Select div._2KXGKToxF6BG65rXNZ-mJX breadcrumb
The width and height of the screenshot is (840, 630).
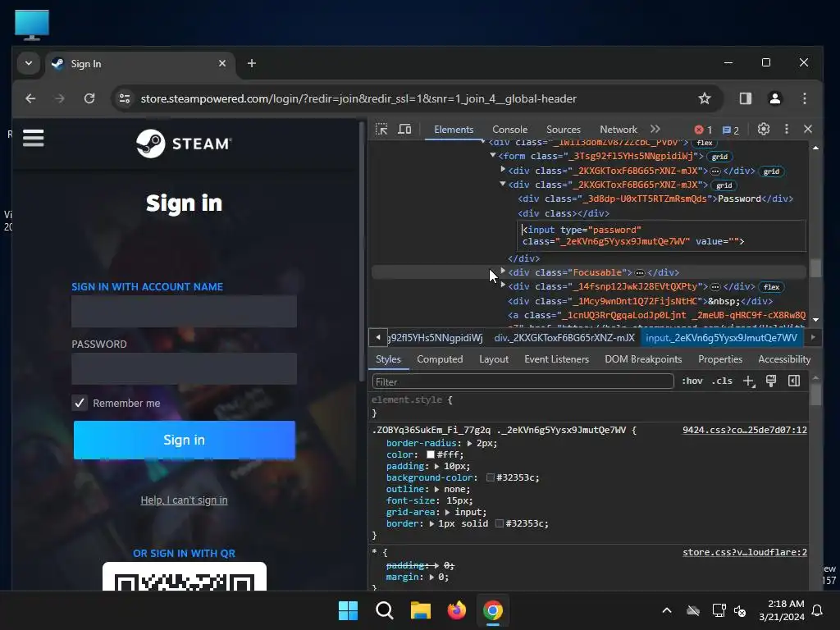[x=564, y=338]
